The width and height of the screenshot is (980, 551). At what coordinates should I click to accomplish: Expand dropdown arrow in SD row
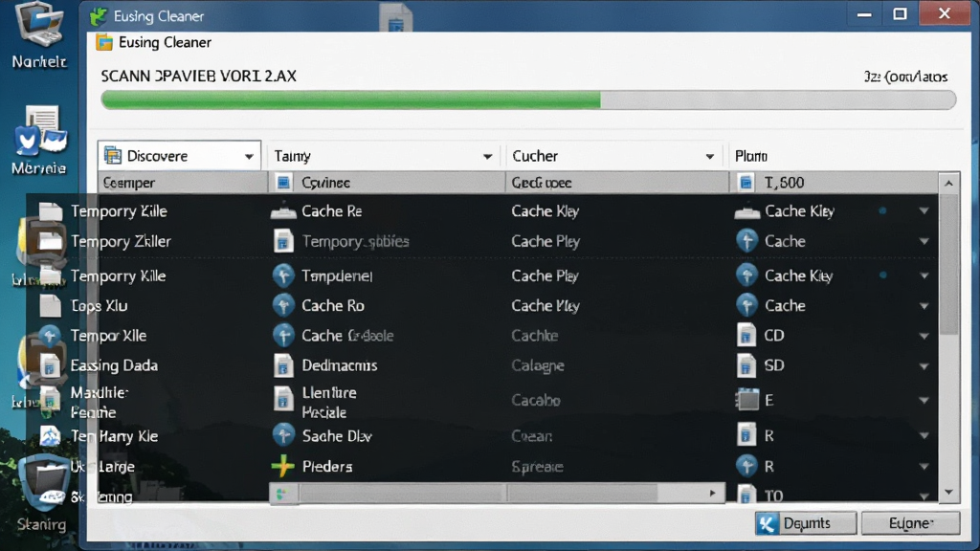click(x=924, y=366)
